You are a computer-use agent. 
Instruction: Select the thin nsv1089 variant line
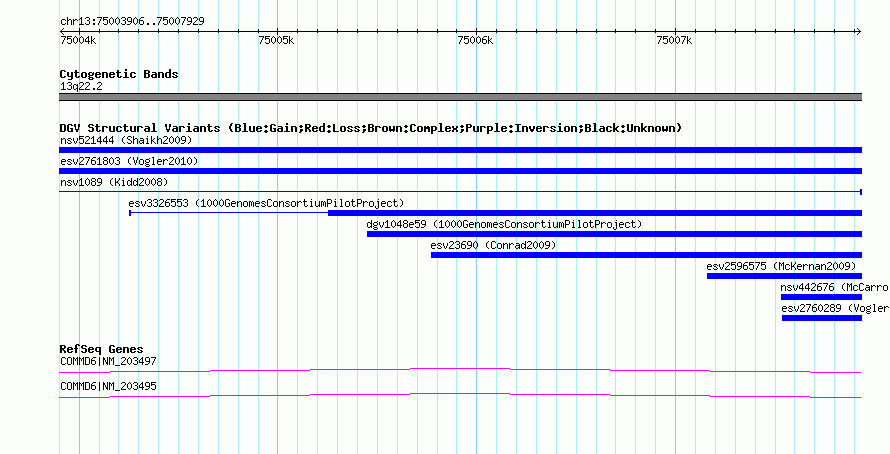click(460, 192)
